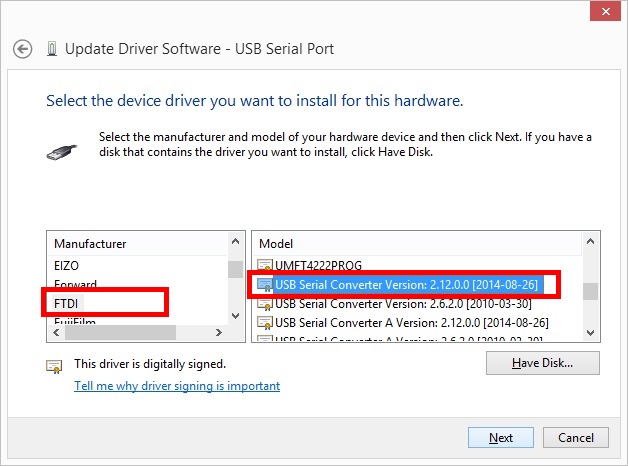The width and height of the screenshot is (628, 466).
Task: Click the USB cable hardware icon
Action: (x=61, y=151)
